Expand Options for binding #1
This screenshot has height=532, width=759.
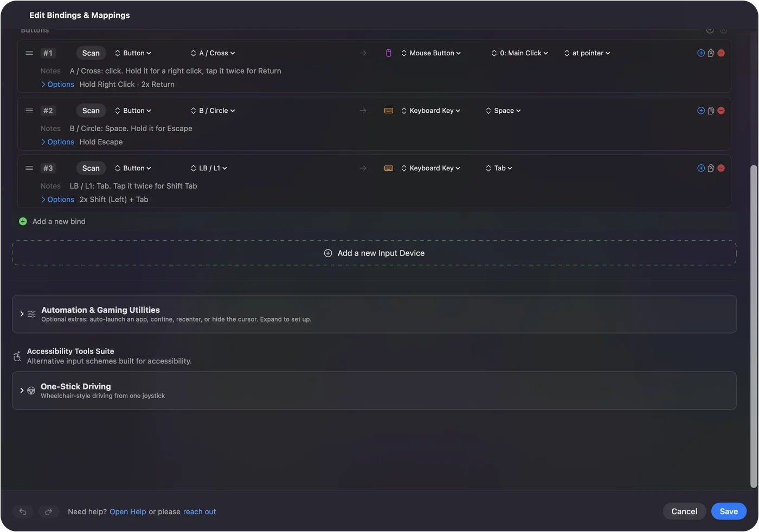pos(57,85)
